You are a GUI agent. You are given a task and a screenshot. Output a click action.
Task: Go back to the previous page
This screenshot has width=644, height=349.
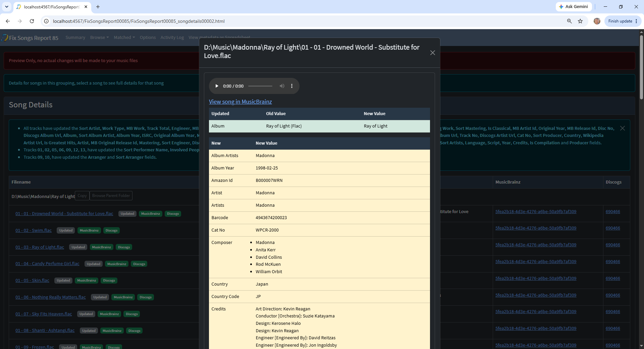click(x=8, y=21)
